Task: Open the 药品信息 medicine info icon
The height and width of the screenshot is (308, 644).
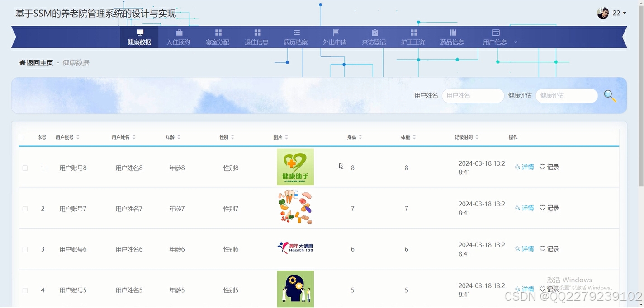Action: coord(452,33)
